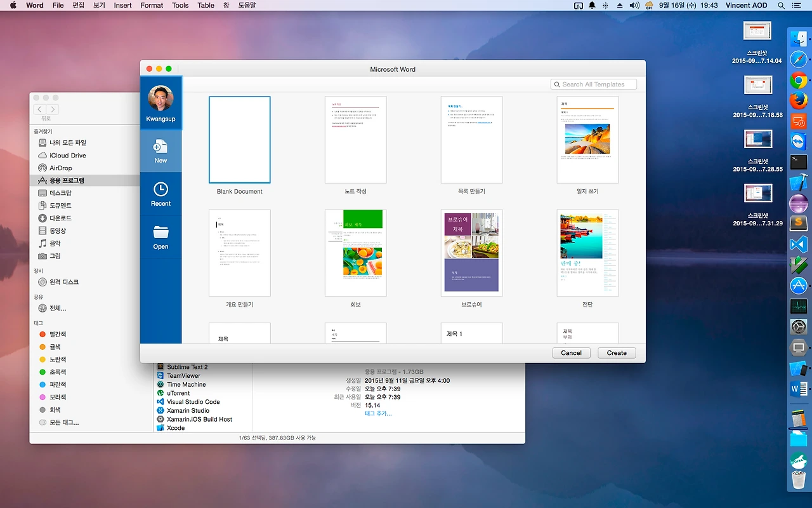This screenshot has width=812, height=508.
Task: Open the Vincent AOD user menu
Action: 746,5
